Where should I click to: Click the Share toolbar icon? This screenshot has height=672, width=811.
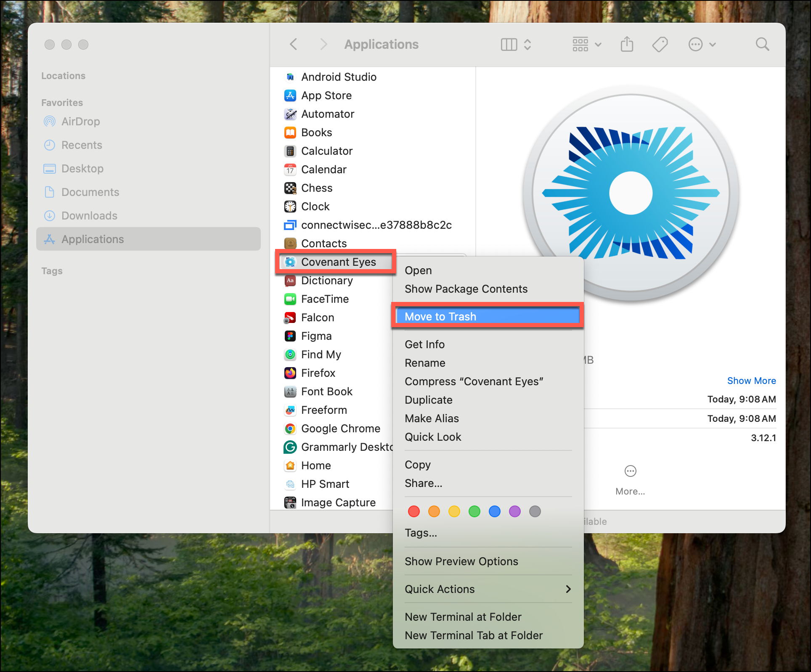[x=627, y=44]
